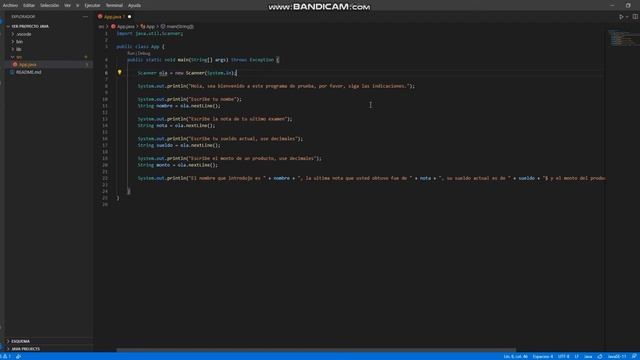This screenshot has width=640, height=360.
Task: Change indentation via Espacios: 4
Action: 542,356
